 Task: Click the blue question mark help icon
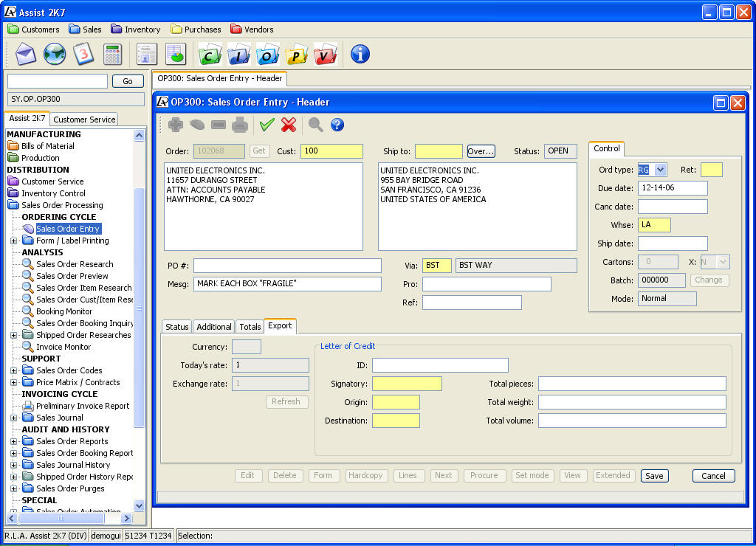[x=337, y=125]
